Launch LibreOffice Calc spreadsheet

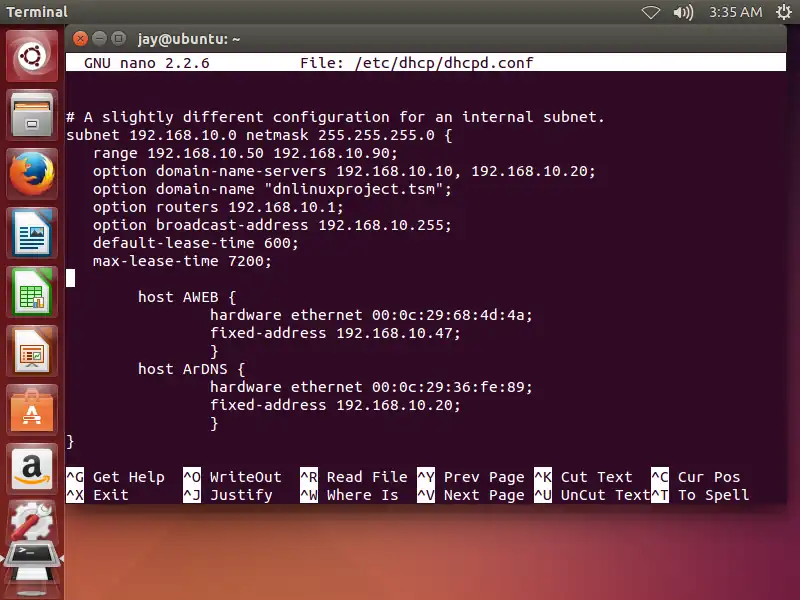tap(33, 293)
